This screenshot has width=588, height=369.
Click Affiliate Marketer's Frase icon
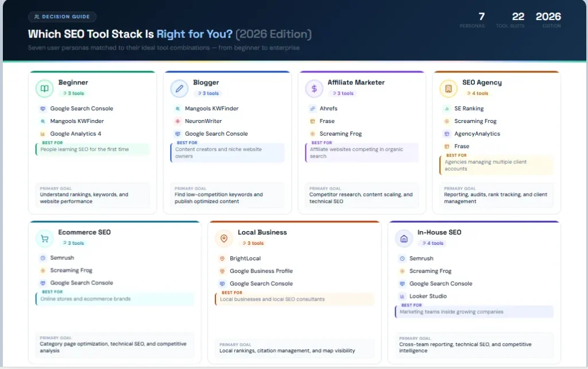pos(312,121)
